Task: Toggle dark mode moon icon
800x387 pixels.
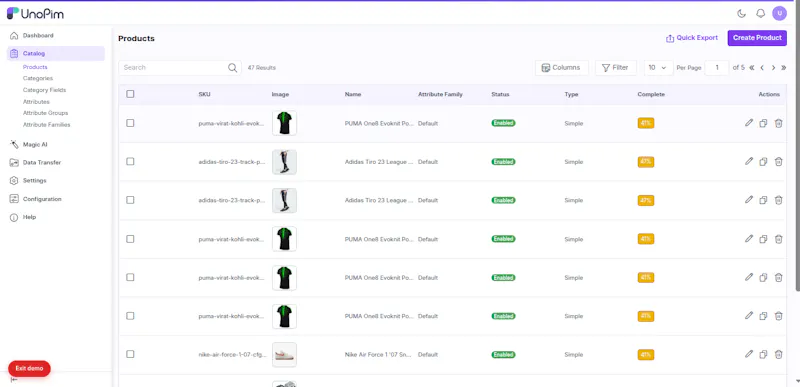Action: [x=742, y=14]
